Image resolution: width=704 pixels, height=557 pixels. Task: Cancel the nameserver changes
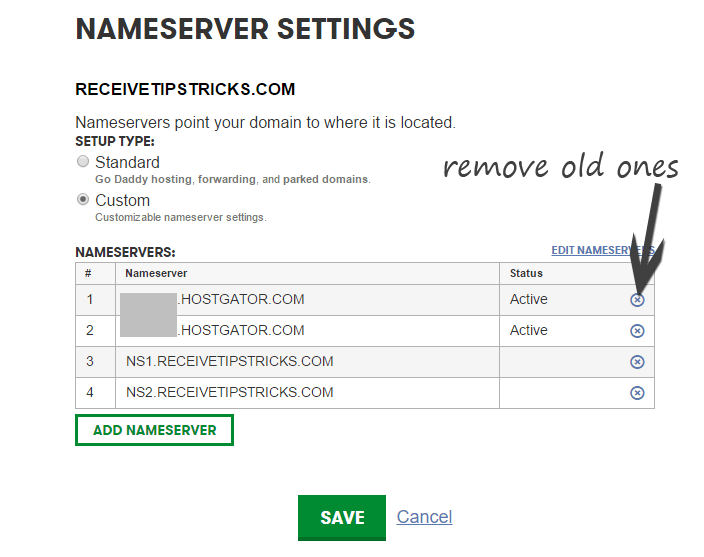point(424,517)
